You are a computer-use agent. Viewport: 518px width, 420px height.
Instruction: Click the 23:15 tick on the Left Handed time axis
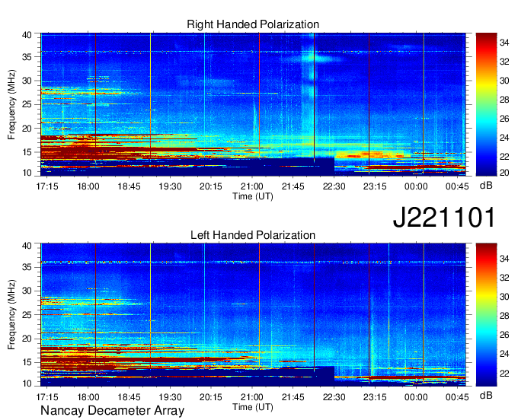[x=375, y=397]
